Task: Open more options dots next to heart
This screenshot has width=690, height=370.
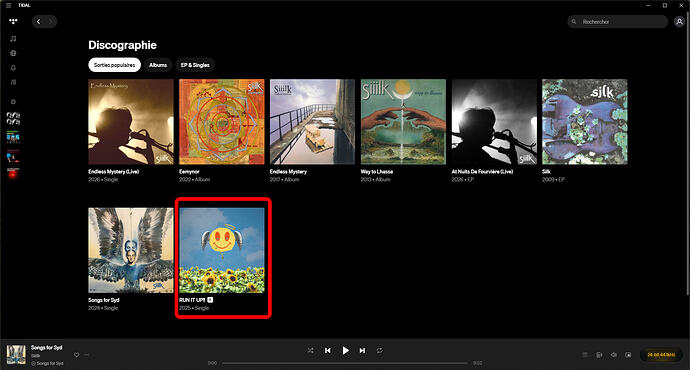Action: point(87,355)
